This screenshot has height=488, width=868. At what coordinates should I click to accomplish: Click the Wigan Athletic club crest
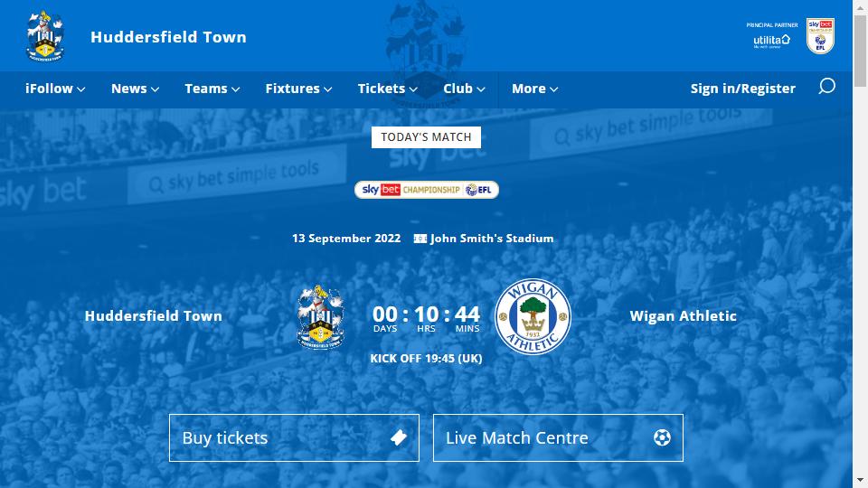pos(533,316)
